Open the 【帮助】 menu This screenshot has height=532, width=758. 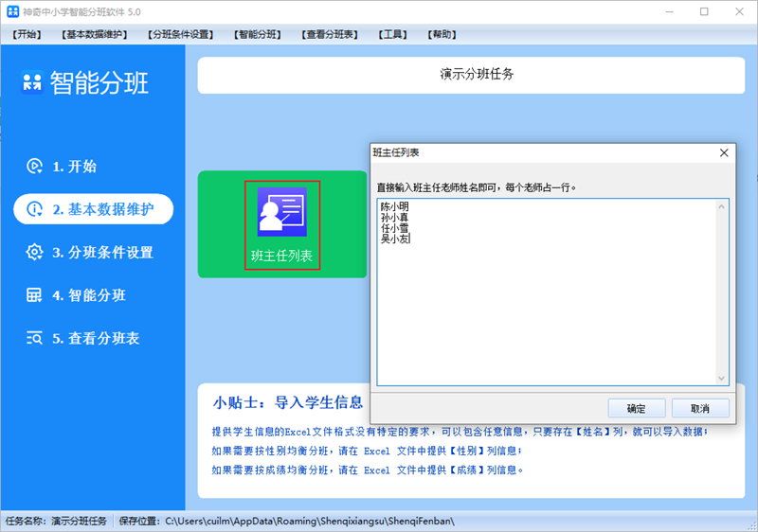coord(442,34)
